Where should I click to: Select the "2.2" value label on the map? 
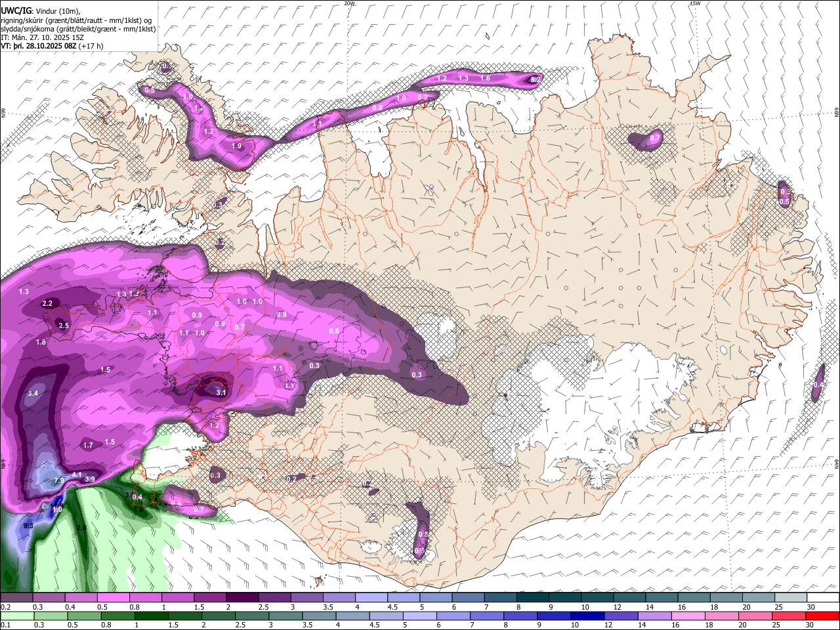point(47,303)
